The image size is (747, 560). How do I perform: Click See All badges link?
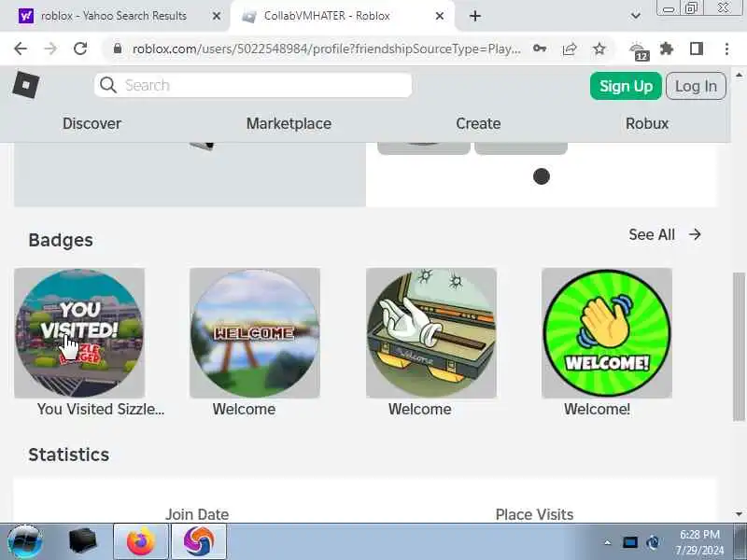click(651, 234)
